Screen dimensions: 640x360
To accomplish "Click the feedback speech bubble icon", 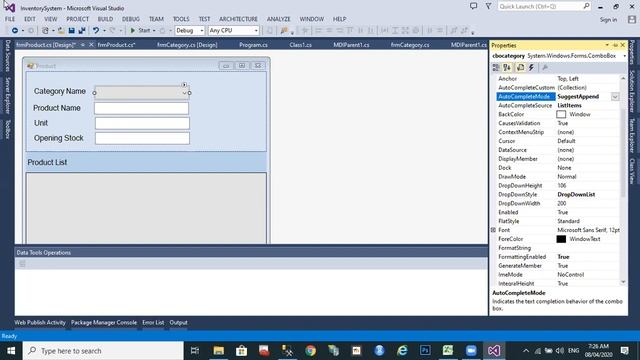I will click(x=473, y=6).
